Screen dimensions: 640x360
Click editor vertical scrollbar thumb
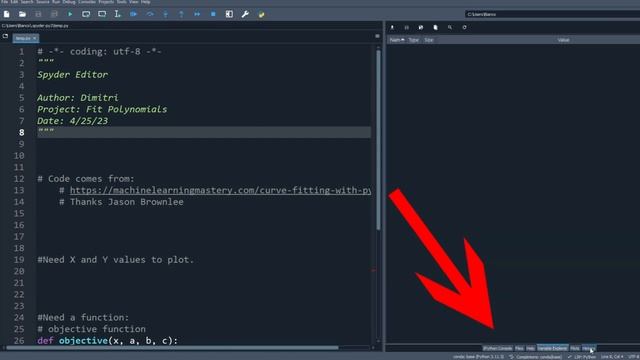click(378, 139)
